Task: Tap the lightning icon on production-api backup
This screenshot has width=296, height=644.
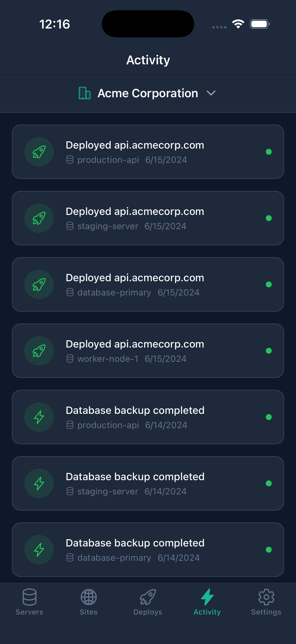Action: 39,417
